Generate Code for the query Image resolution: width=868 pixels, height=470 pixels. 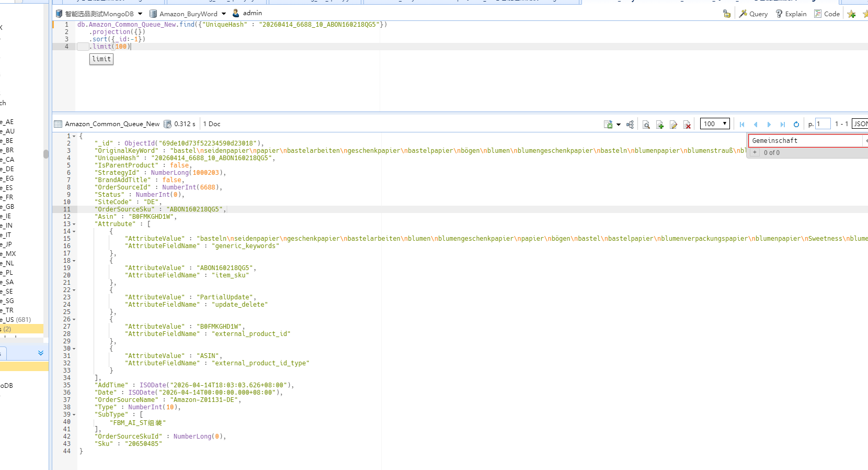827,14
